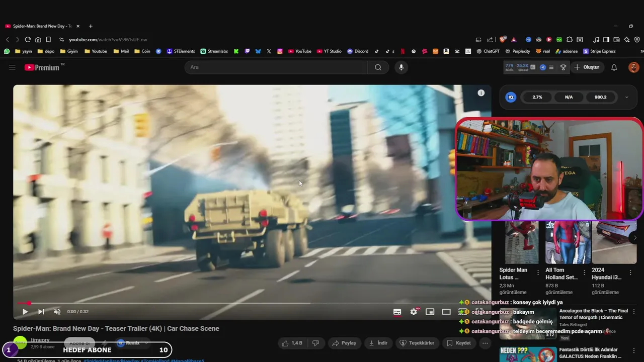Open ChatGPT bookmark

coord(488,51)
